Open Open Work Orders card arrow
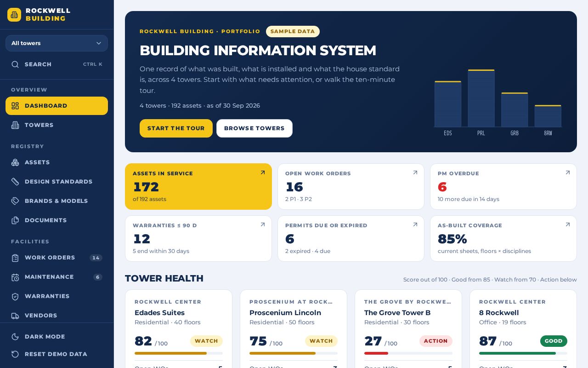This screenshot has width=588, height=368. [x=415, y=173]
